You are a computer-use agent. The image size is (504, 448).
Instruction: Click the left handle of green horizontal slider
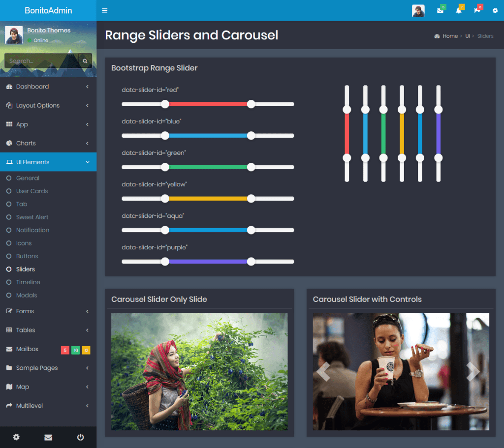pyautogui.click(x=165, y=167)
